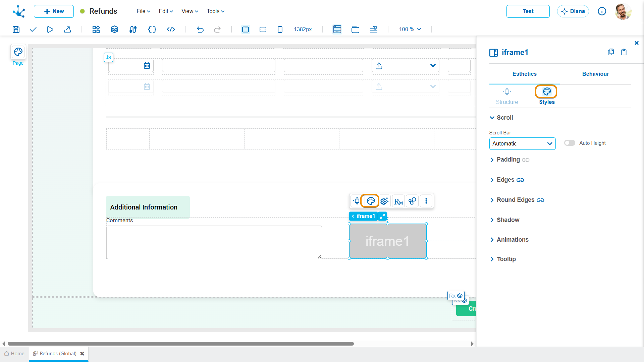Open the zoom 100 % dropdown
644x362 pixels.
pyautogui.click(x=410, y=29)
